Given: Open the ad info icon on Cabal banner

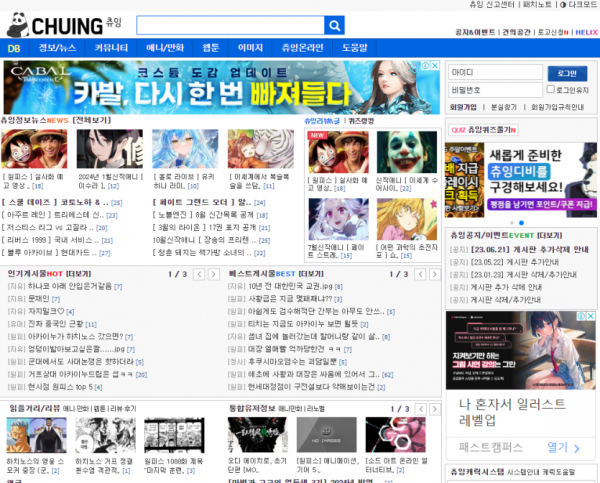Looking at the screenshot, I should tap(426, 66).
